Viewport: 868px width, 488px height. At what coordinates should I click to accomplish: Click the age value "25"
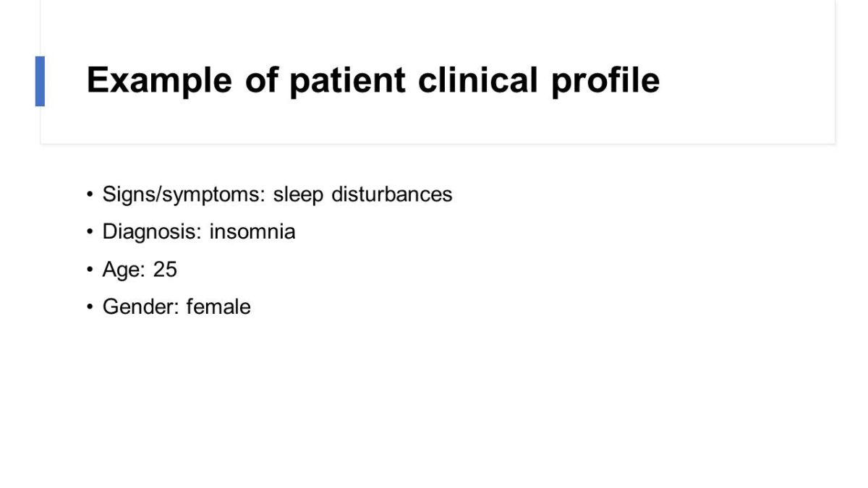pyautogui.click(x=165, y=270)
